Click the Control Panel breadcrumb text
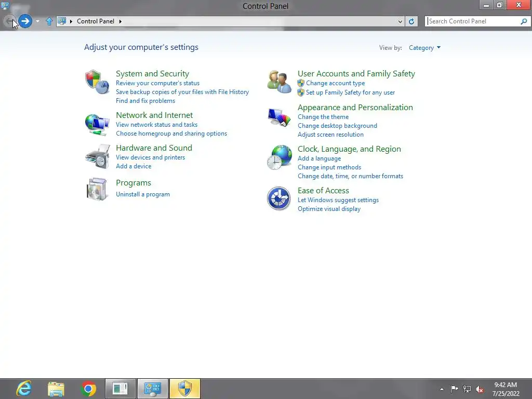Viewport: 532px width, 399px height. point(96,21)
